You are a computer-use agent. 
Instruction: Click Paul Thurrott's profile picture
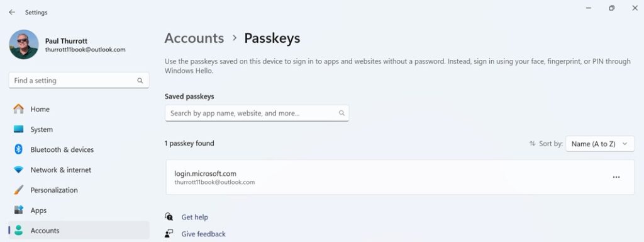(24, 45)
